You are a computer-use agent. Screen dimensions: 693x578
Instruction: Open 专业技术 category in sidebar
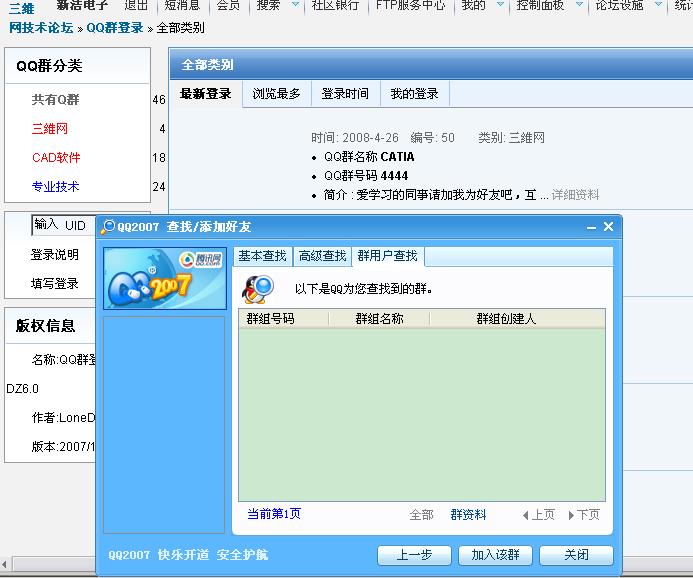[x=56, y=186]
